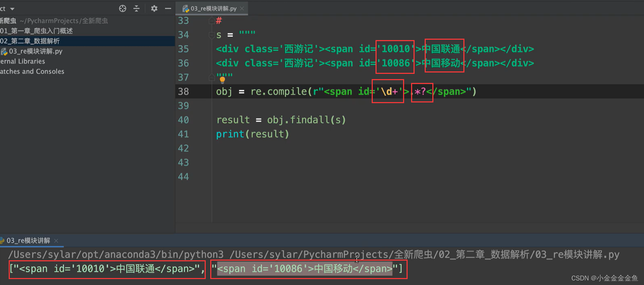Click "result" variable on line 40

233,120
